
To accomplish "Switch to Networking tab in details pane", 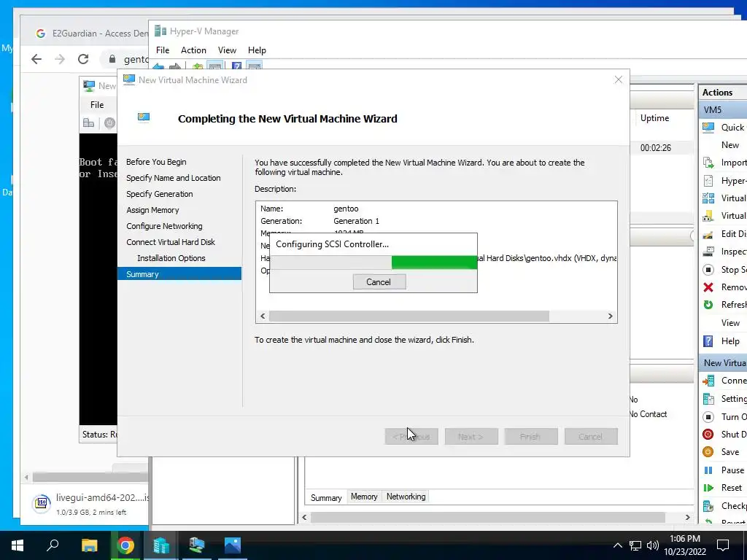I will 406,497.
